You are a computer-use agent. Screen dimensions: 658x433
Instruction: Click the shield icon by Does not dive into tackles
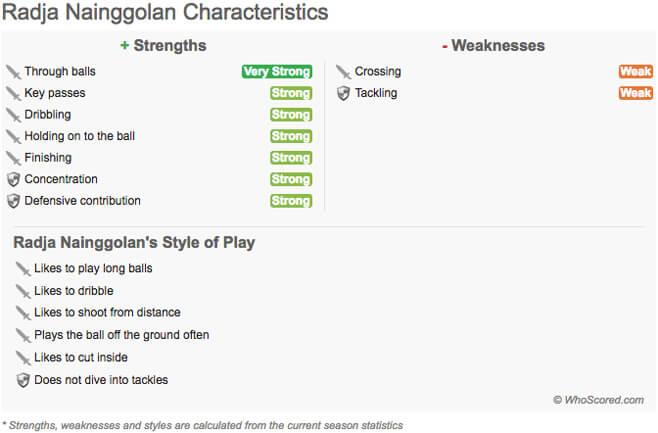coord(23,380)
